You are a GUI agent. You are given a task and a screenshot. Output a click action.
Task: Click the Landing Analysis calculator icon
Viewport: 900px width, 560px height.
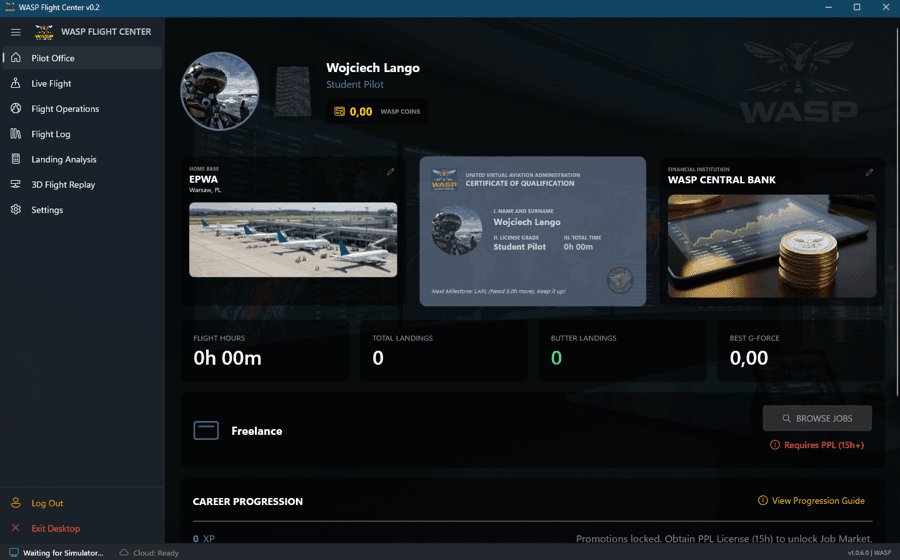16,159
